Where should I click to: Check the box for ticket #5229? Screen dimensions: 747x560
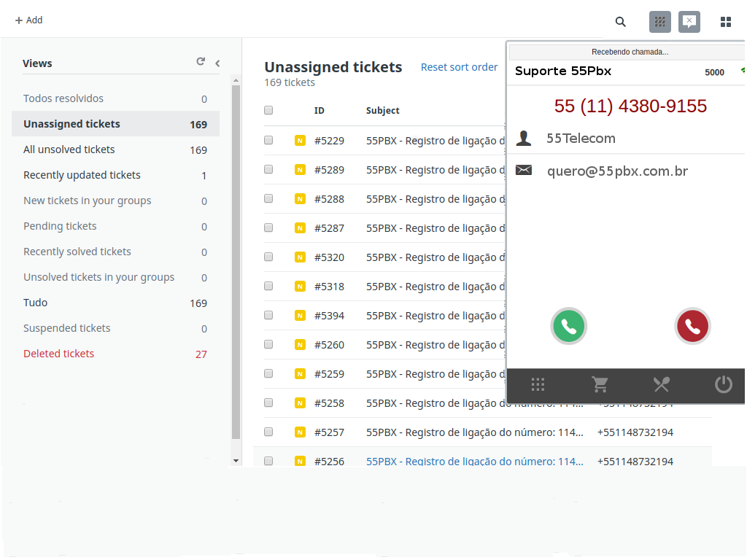click(x=268, y=140)
